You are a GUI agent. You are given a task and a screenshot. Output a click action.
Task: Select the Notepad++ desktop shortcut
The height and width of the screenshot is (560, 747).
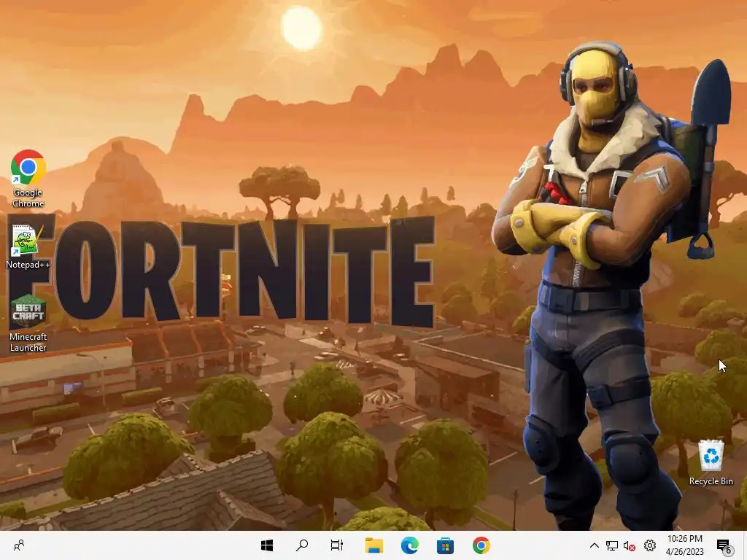(28, 246)
